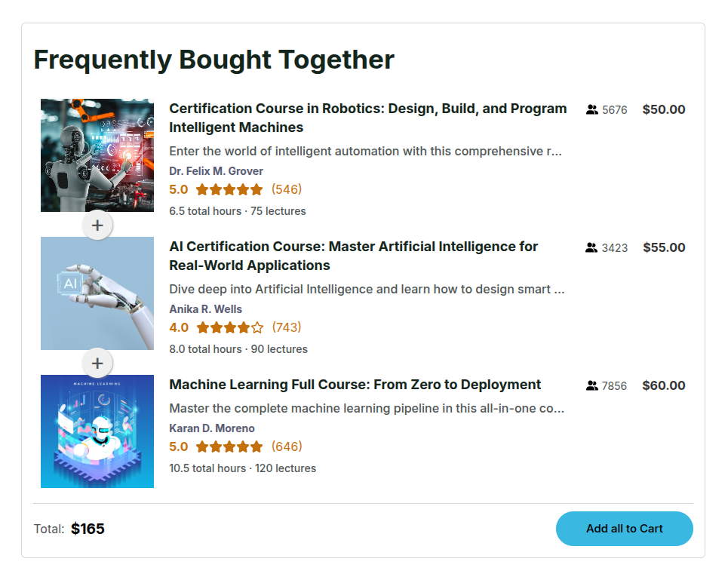Click the students icon next to 5676

tap(591, 109)
